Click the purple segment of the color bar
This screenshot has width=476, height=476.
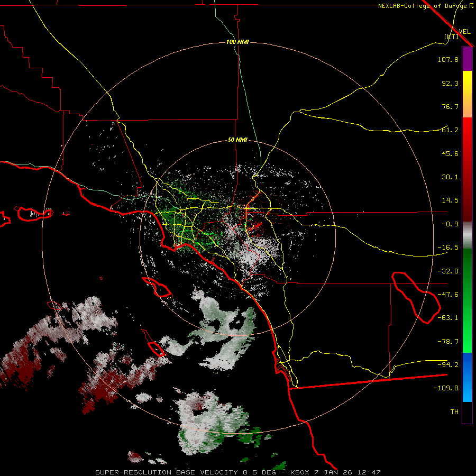tap(467, 59)
